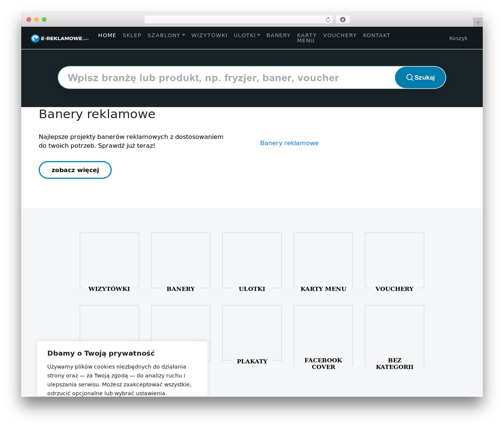Open the HOME menu item
The width and height of the screenshot is (504, 427).
107,35
